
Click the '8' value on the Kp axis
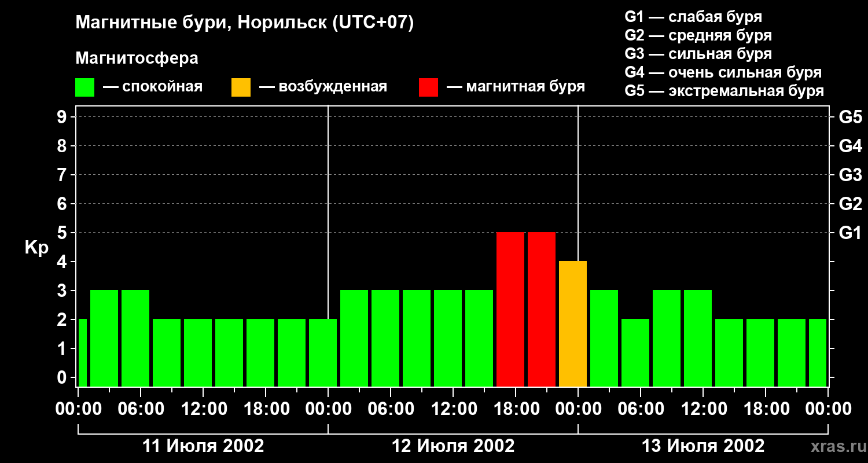click(63, 146)
